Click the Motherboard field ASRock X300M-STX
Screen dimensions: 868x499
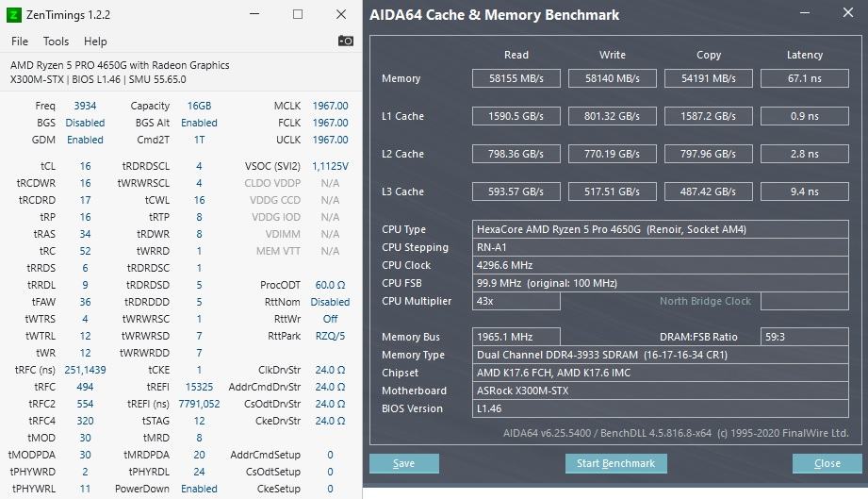(661, 391)
